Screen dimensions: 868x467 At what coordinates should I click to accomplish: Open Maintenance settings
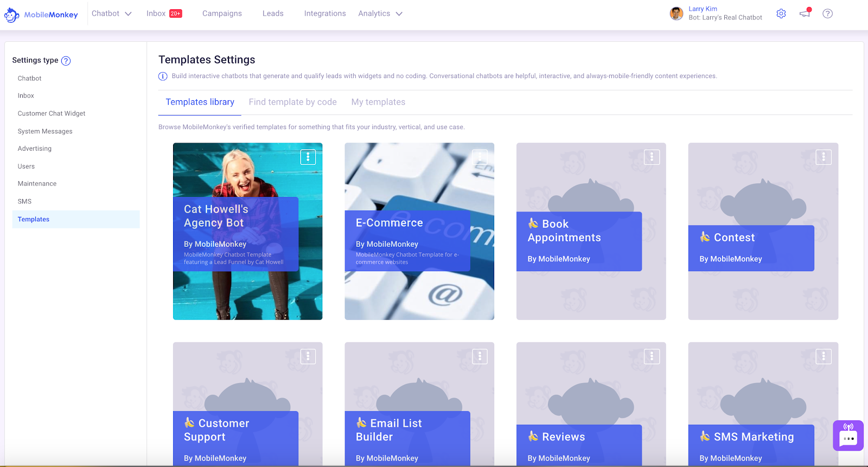point(37,184)
